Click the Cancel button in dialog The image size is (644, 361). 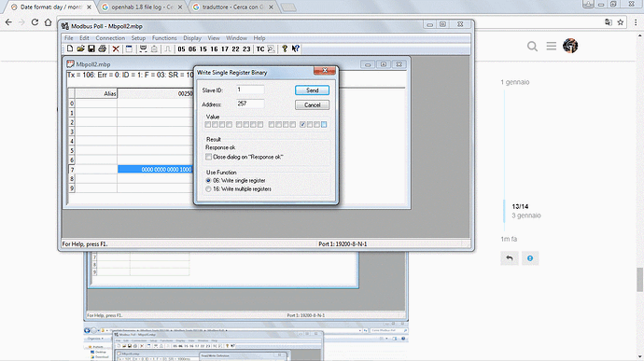coord(312,105)
